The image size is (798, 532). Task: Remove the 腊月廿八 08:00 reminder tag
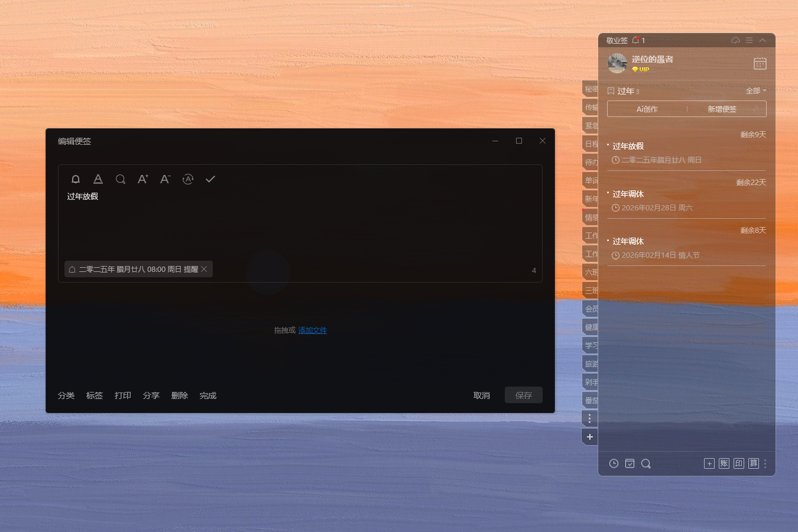click(204, 269)
